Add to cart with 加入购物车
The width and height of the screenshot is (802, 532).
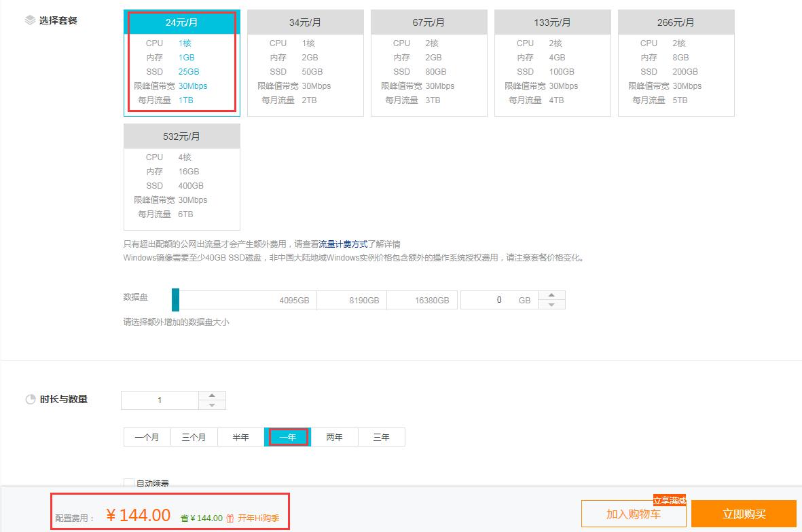click(633, 514)
